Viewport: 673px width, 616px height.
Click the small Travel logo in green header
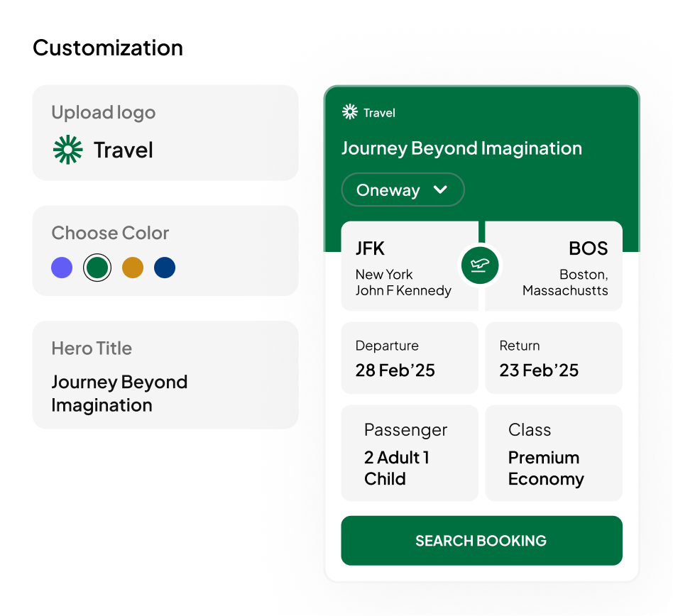(350, 112)
